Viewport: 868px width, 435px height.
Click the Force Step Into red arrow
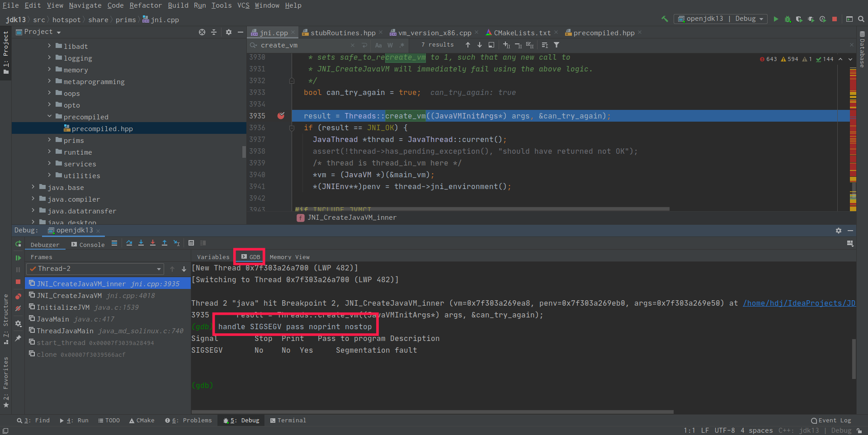[153, 243]
